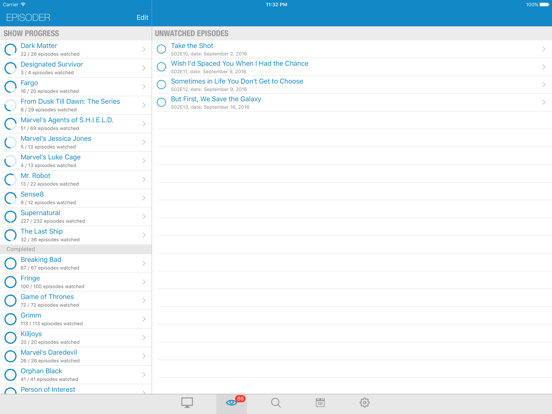The image size is (552, 414).
Task: Expand Supernatural row chevron
Action: pos(144,217)
